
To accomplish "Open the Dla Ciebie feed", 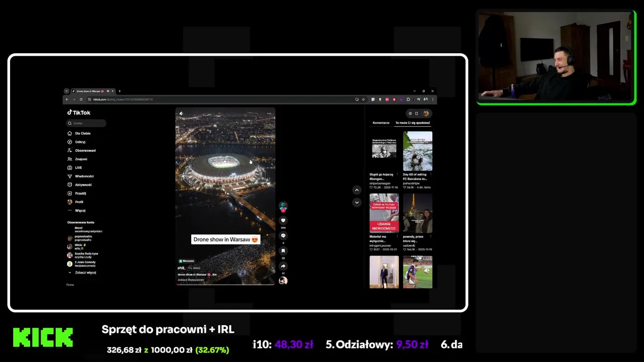I will point(79,133).
